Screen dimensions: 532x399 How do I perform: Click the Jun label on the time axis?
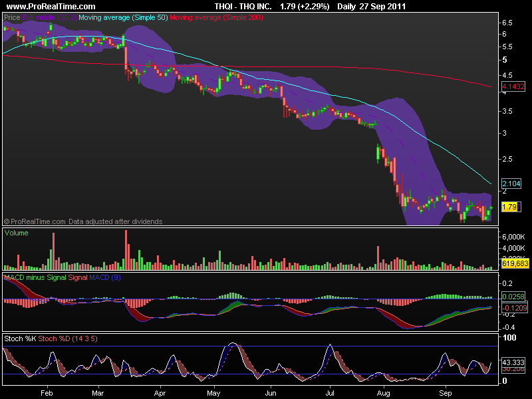tap(271, 393)
